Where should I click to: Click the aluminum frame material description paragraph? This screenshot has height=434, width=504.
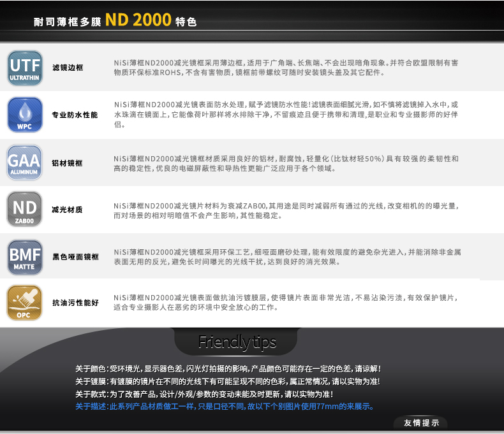click(x=286, y=164)
